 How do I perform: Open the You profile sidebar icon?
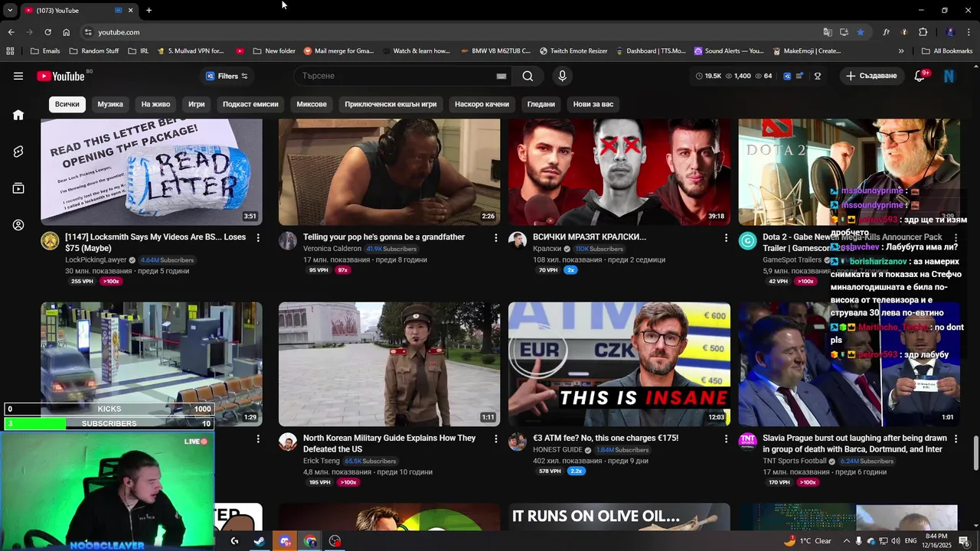point(18,225)
